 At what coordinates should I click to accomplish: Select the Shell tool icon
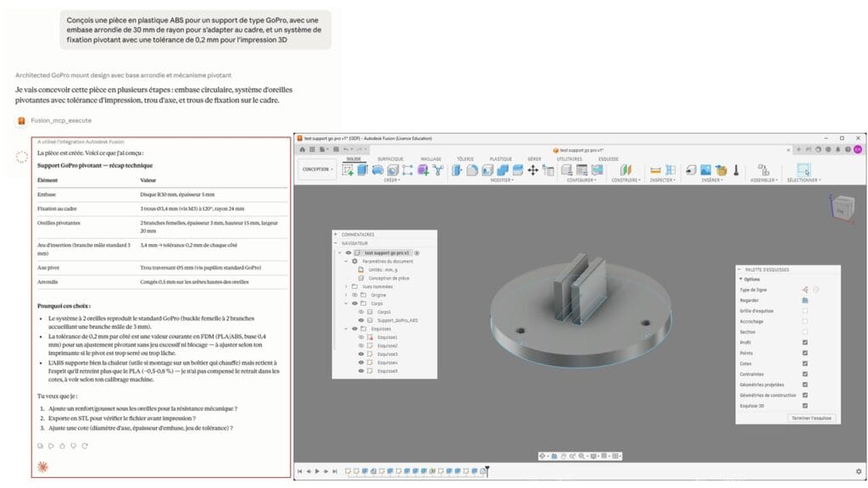click(487, 169)
